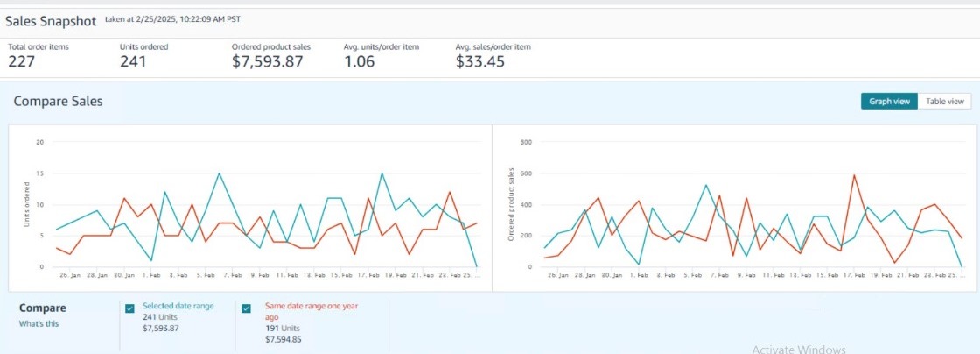Uncheck the Selected date range checkbox
The height and width of the screenshot is (354, 980).
coord(130,308)
